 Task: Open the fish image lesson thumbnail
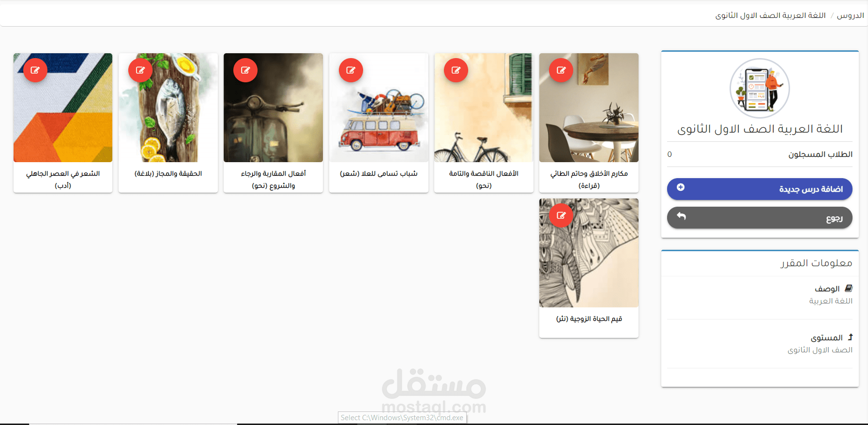pyautogui.click(x=168, y=107)
